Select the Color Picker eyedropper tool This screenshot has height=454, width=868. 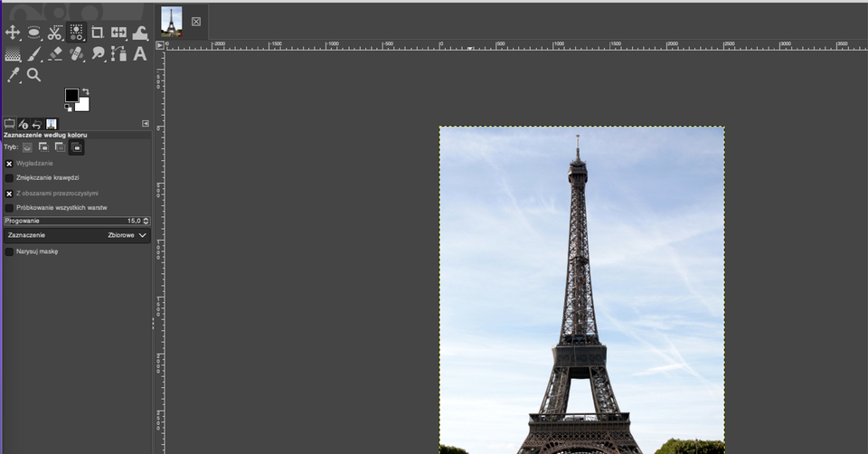13,75
